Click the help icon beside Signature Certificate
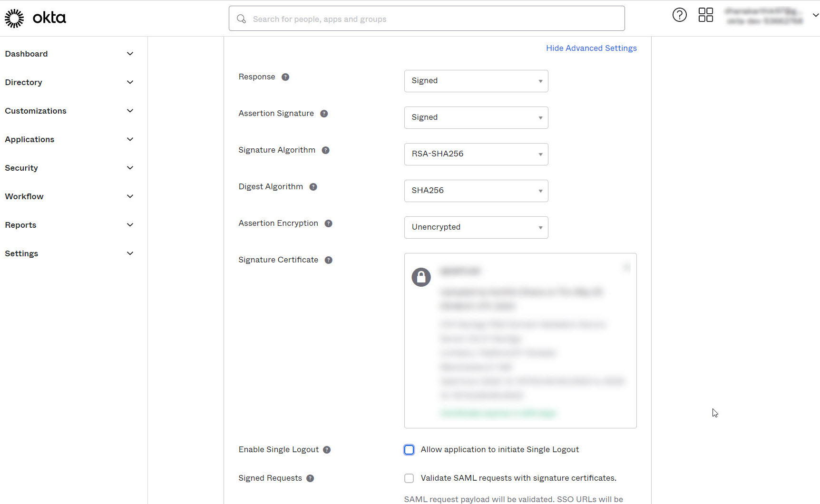Screen dimensions: 820x504 click(328, 260)
